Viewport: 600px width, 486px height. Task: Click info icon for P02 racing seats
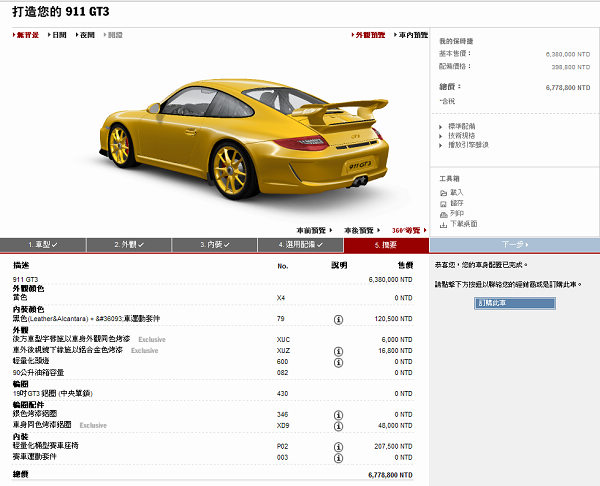point(338,445)
